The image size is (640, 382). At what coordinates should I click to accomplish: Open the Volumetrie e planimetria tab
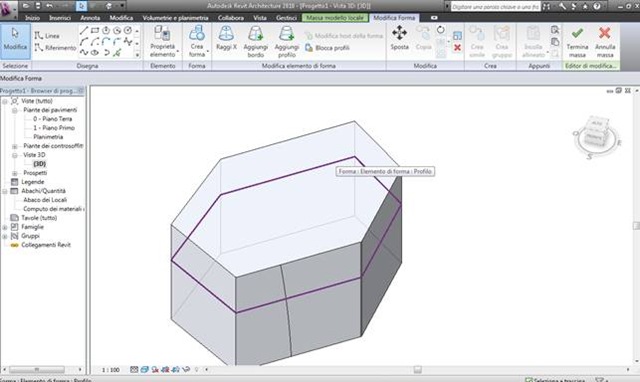176,18
